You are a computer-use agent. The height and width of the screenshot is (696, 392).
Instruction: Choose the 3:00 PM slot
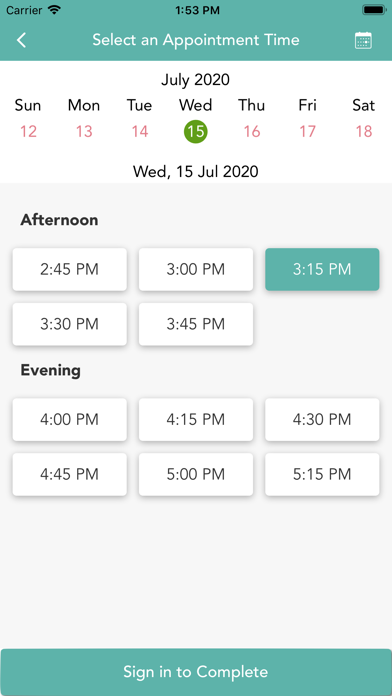[196, 269]
